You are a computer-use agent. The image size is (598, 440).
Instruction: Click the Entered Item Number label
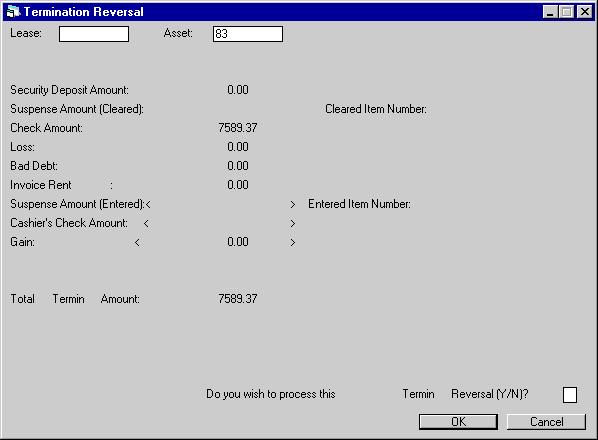359,204
